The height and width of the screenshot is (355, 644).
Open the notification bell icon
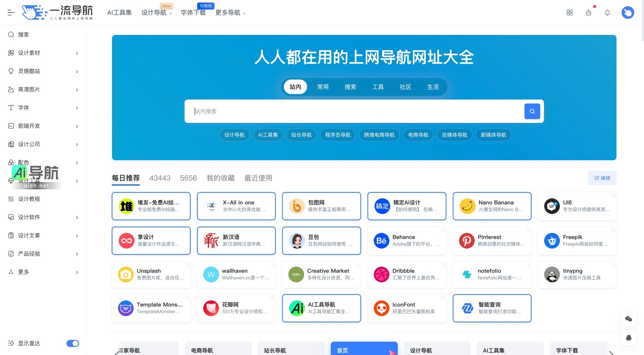point(607,12)
